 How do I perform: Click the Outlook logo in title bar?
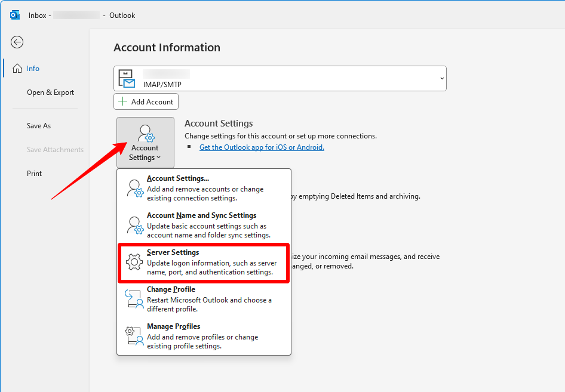[x=15, y=15]
